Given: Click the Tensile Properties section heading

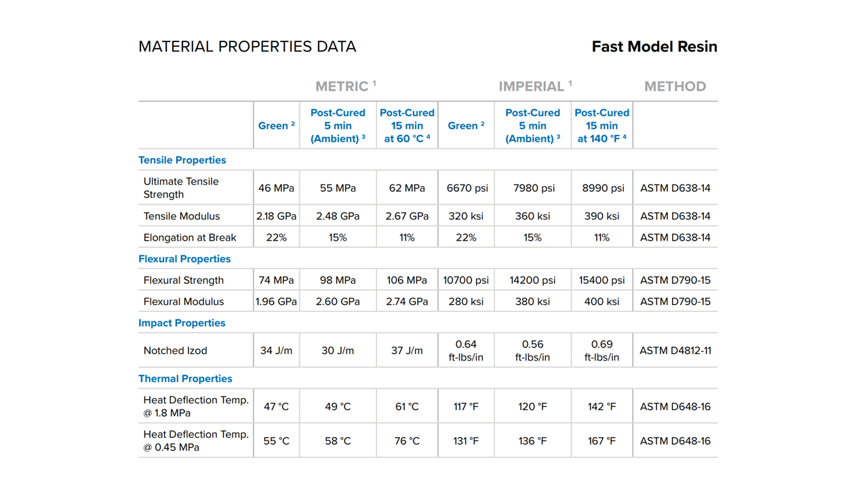Looking at the screenshot, I should (182, 160).
